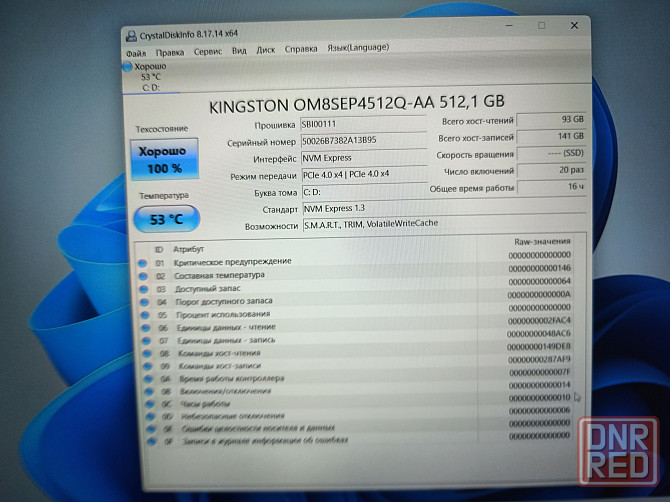Click the Всего хост-записей value 141 GB
Screen dimensions: 670x502
tap(551, 136)
